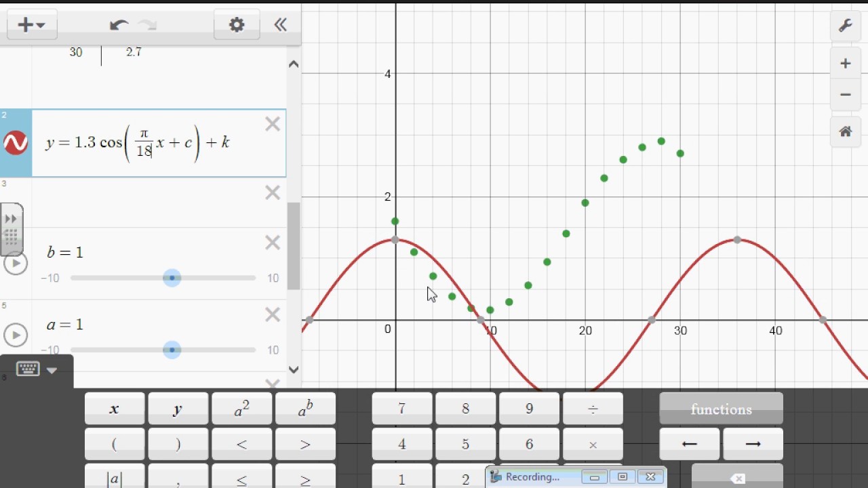
Task: Click the b slider handle
Action: point(172,278)
